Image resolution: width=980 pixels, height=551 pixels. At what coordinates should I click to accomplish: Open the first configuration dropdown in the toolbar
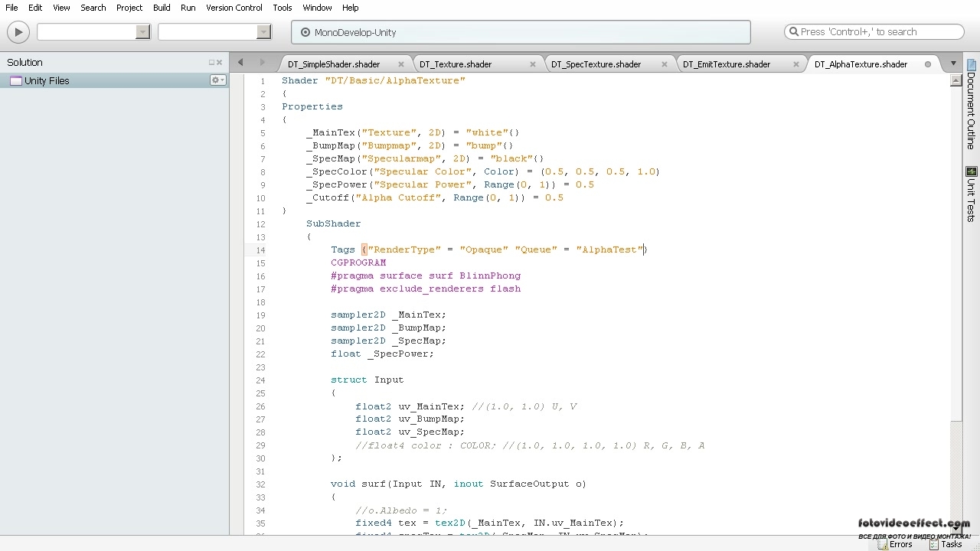93,32
